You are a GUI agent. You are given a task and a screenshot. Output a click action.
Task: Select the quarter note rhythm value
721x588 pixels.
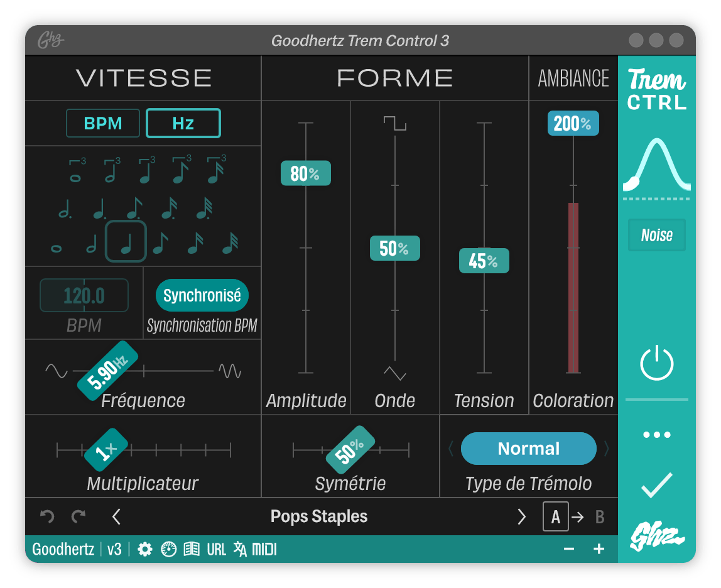pos(126,241)
